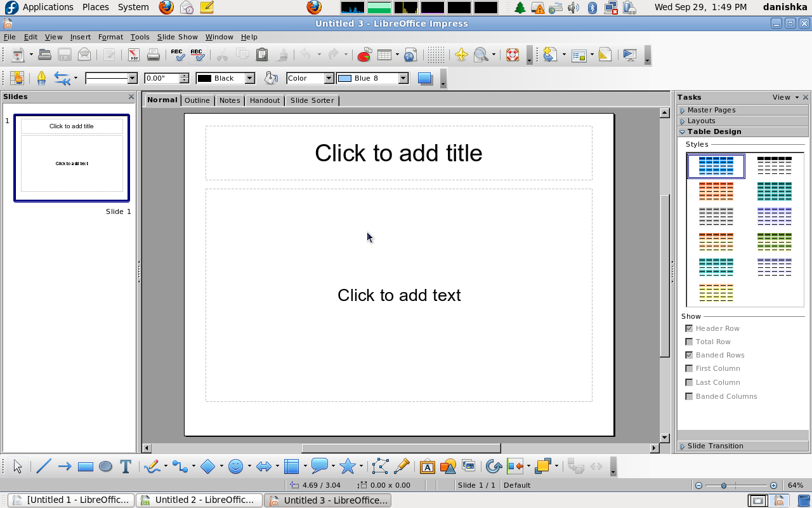
Task: Open the Insert menu
Action: click(81, 37)
